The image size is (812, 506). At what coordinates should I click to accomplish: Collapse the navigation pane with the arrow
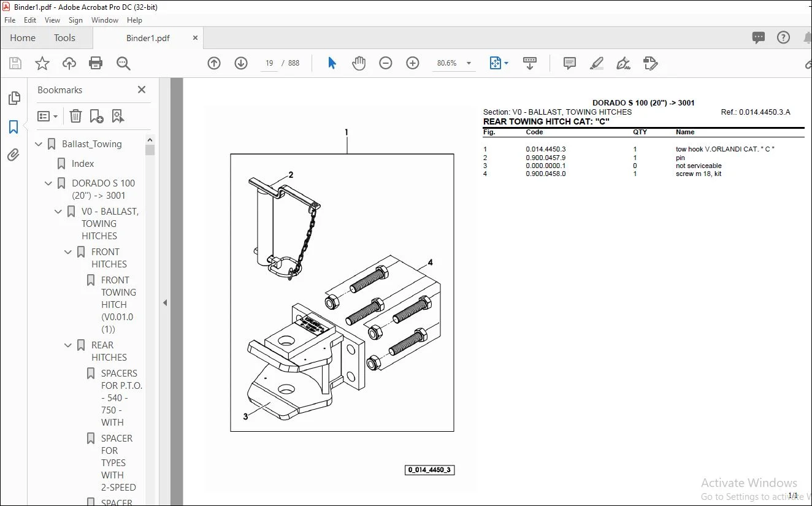click(164, 302)
